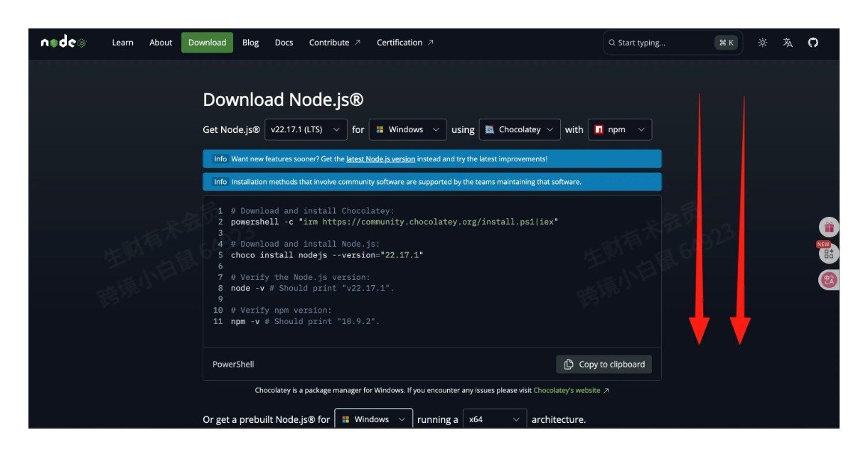Click the red translate widget icon
This screenshot has width=868, height=457.
click(829, 280)
